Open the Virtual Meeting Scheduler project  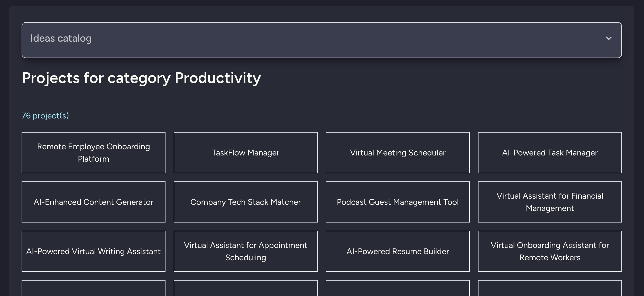[x=398, y=153]
